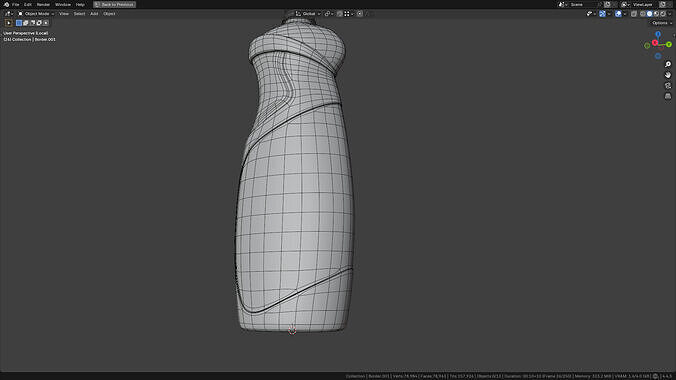Click the zoom view magnifier icon

pyautogui.click(x=668, y=64)
